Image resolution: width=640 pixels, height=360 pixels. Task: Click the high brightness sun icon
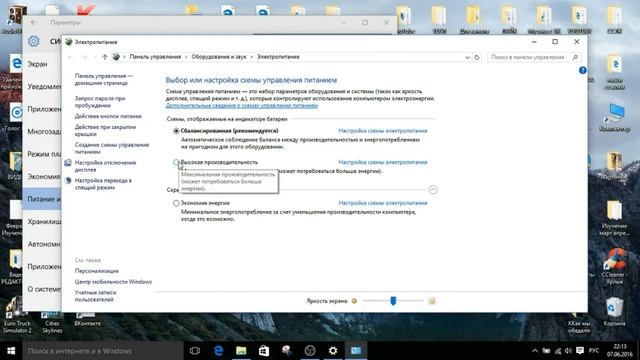point(432,301)
